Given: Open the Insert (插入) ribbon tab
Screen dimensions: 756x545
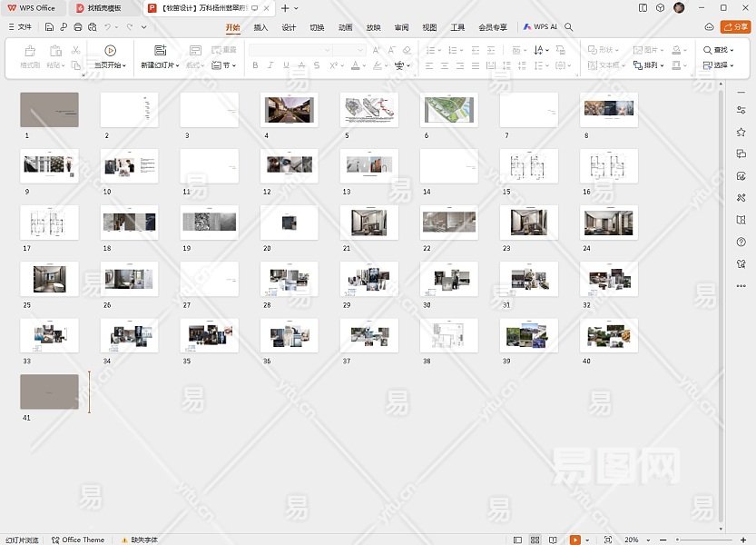Looking at the screenshot, I should tap(260, 27).
